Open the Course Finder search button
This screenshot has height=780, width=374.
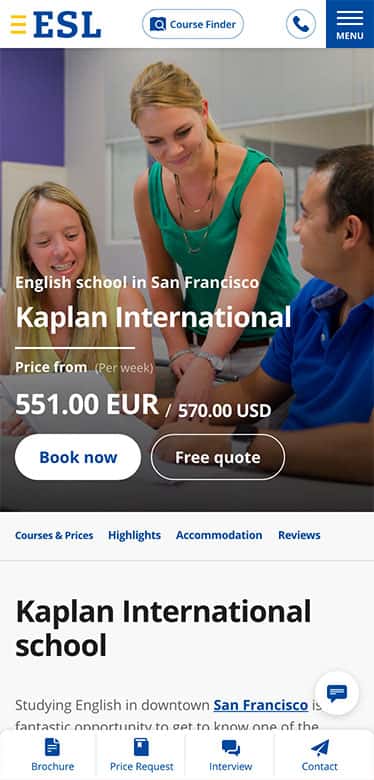[193, 24]
